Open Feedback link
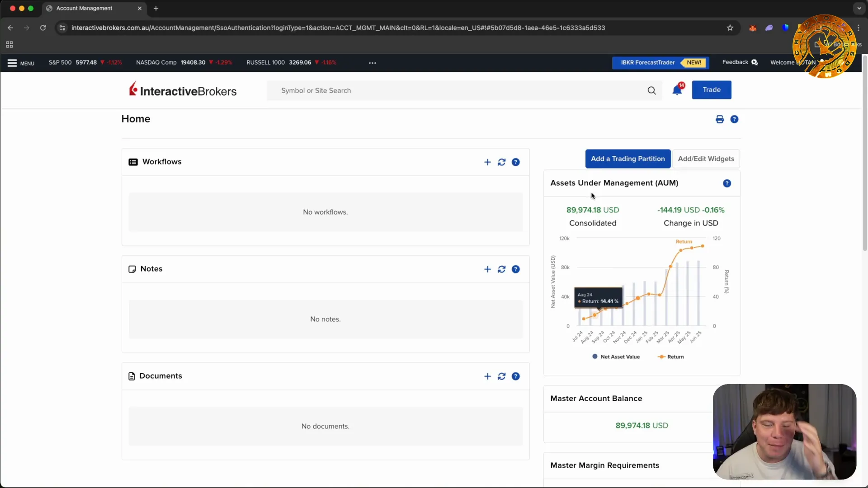 pyautogui.click(x=740, y=62)
